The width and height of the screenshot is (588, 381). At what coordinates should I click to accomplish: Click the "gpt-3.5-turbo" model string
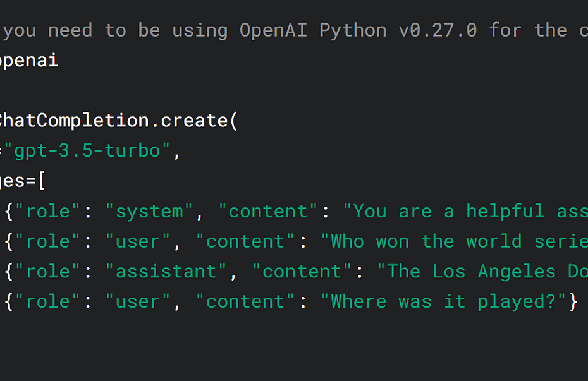point(87,151)
